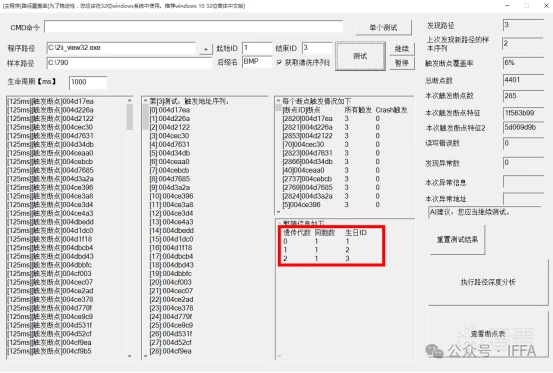Screen dimensions: 553x373
Task: Minimize the application window
Action: (x=507, y=6)
